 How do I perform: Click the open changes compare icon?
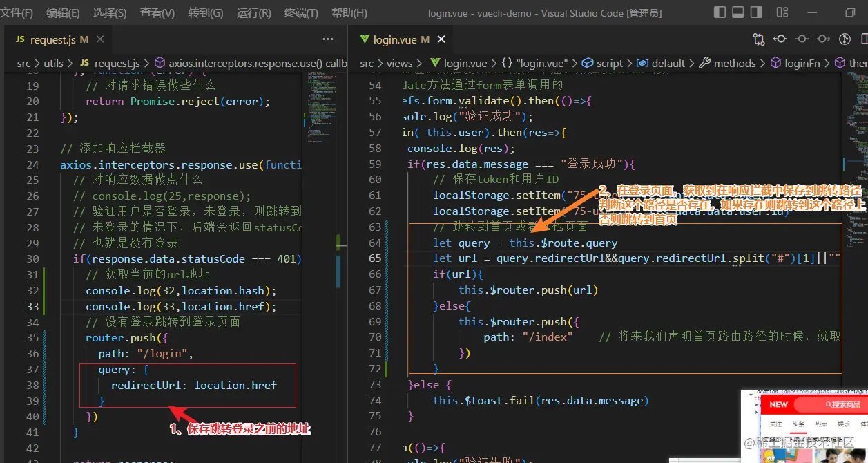coord(758,39)
